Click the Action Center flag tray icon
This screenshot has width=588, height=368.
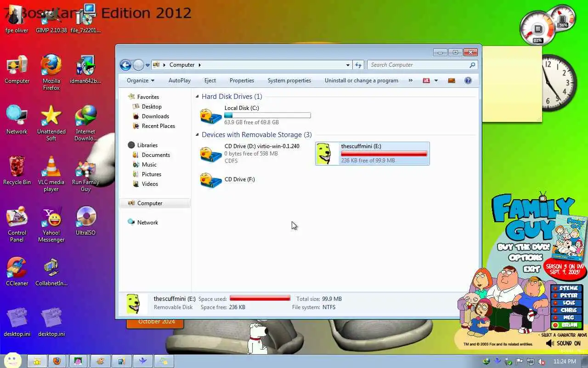tap(520, 362)
